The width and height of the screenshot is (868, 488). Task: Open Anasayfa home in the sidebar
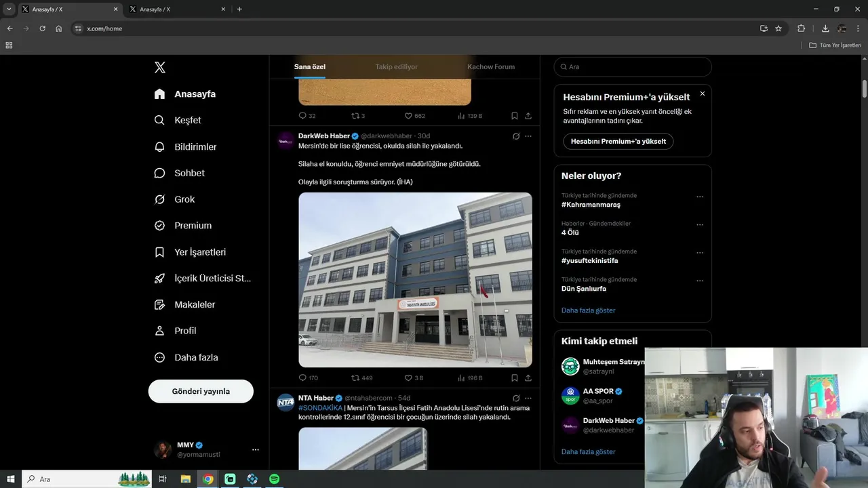(x=185, y=94)
